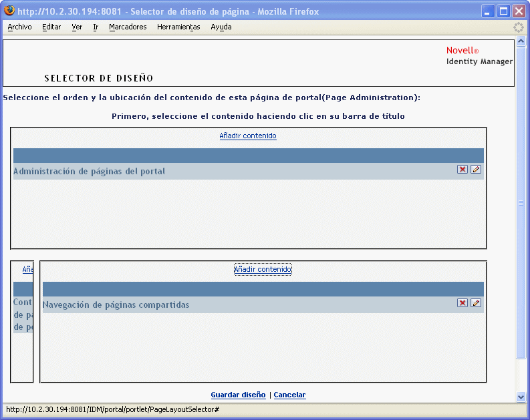Click the status bar URL text
The height and width of the screenshot is (420, 530).
(112, 409)
